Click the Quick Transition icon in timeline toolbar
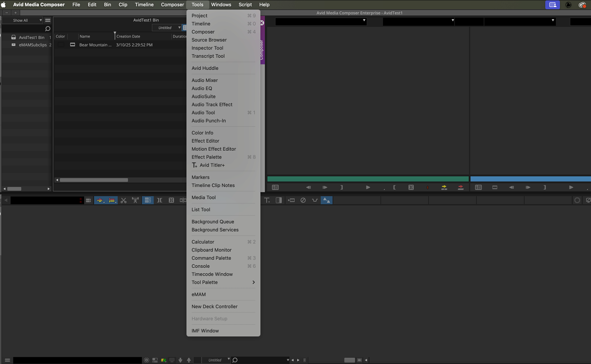The width and height of the screenshot is (591, 364). [279, 200]
